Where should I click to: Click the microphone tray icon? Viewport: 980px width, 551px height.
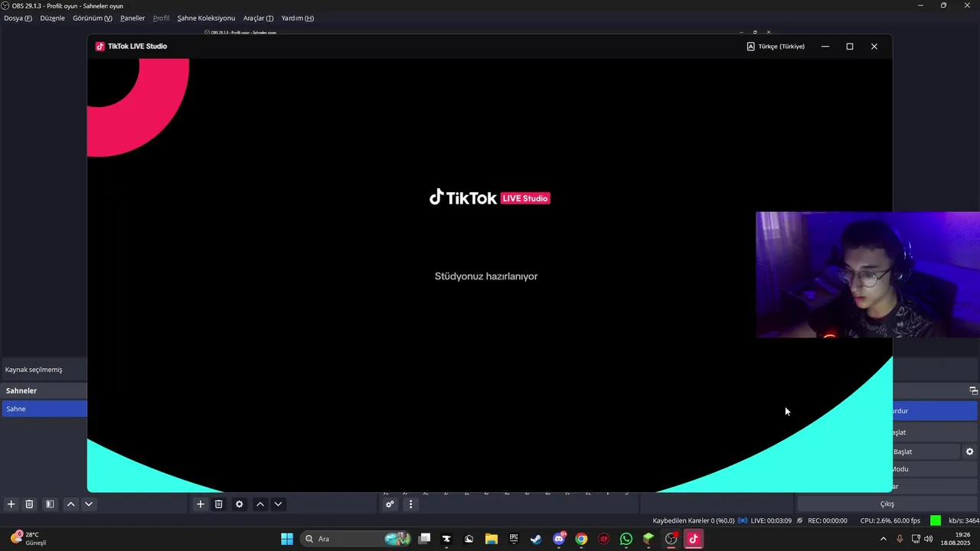[x=900, y=539]
